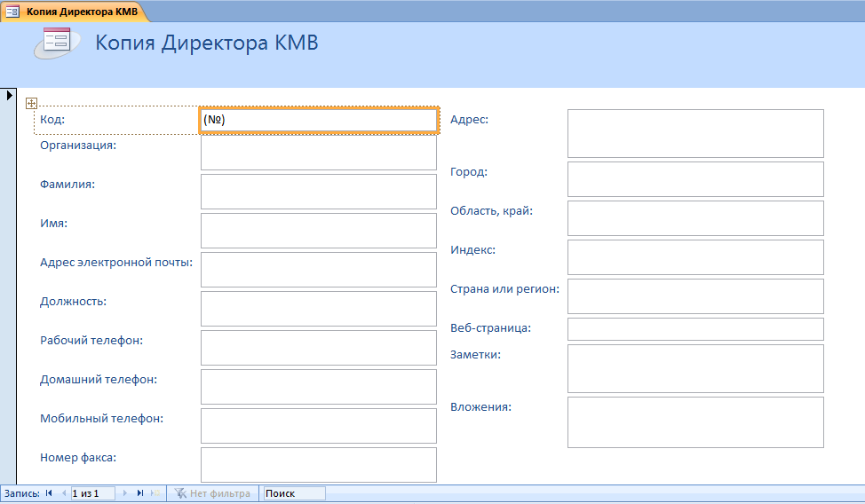This screenshot has height=504, width=865.
Task: Click the Индекс input field
Action: [695, 257]
